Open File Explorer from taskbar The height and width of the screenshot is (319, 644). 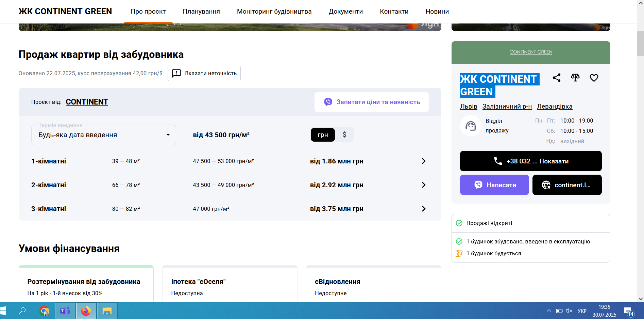click(107, 310)
